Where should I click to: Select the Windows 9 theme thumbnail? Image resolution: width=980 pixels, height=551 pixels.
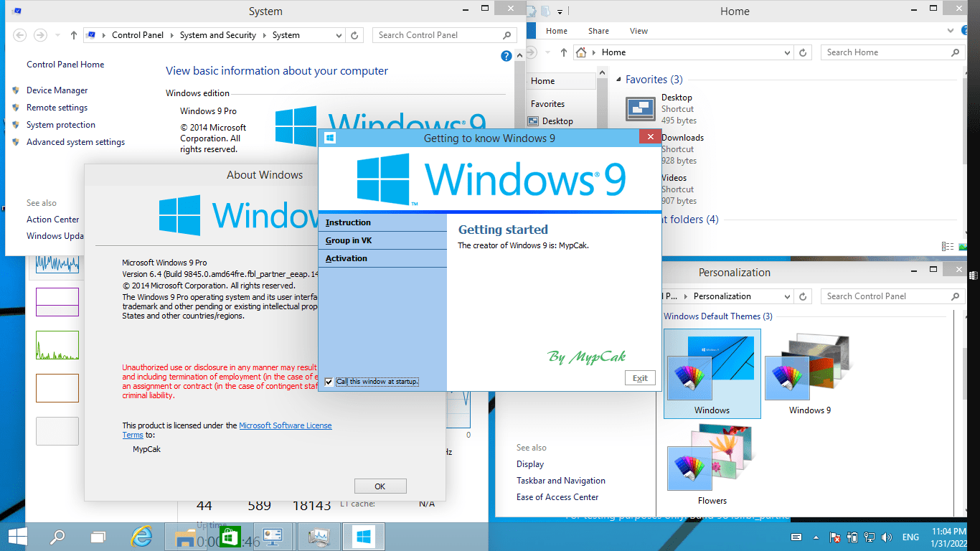pyautogui.click(x=810, y=373)
